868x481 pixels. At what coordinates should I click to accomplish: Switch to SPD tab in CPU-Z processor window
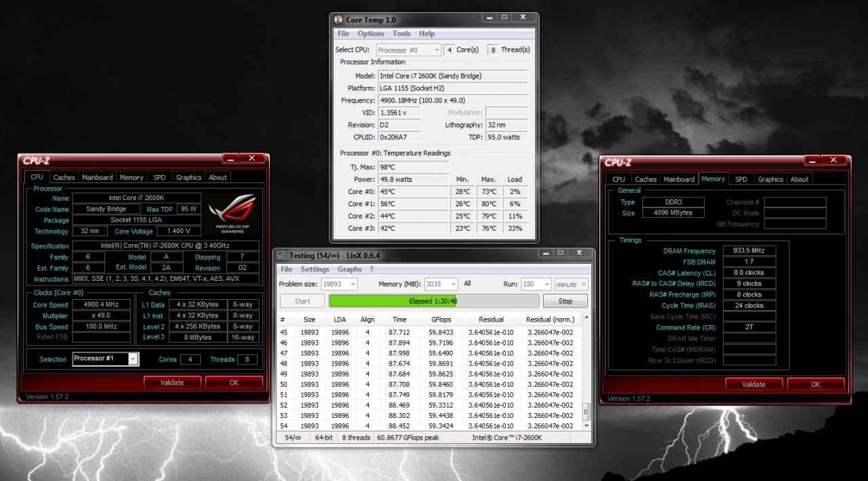click(159, 178)
